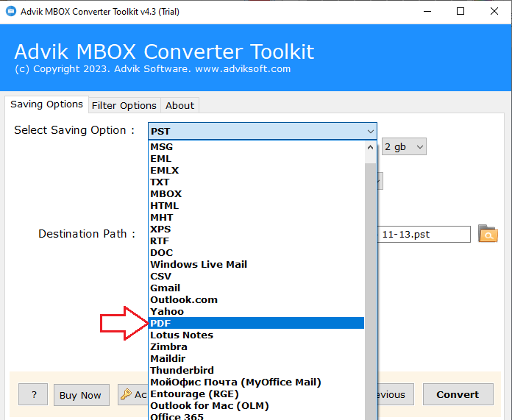Pick HTML from the format list
512x420 pixels.
256,206
